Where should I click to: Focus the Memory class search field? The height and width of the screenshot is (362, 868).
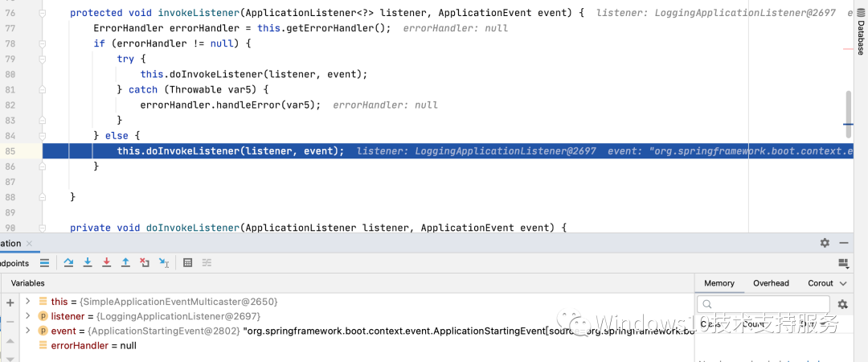click(764, 304)
